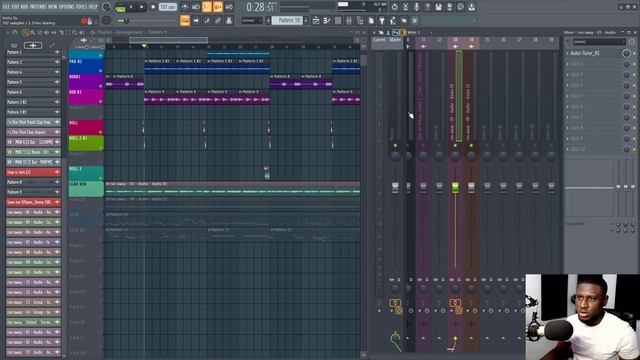Open the undo history icon

coord(394,7)
